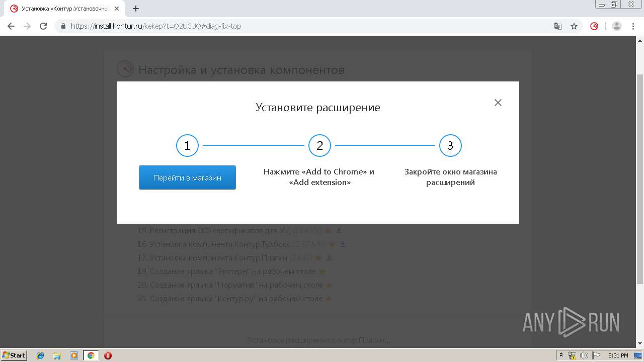The height and width of the screenshot is (362, 644).
Task: Go back in browser history
Action: coord(11,26)
